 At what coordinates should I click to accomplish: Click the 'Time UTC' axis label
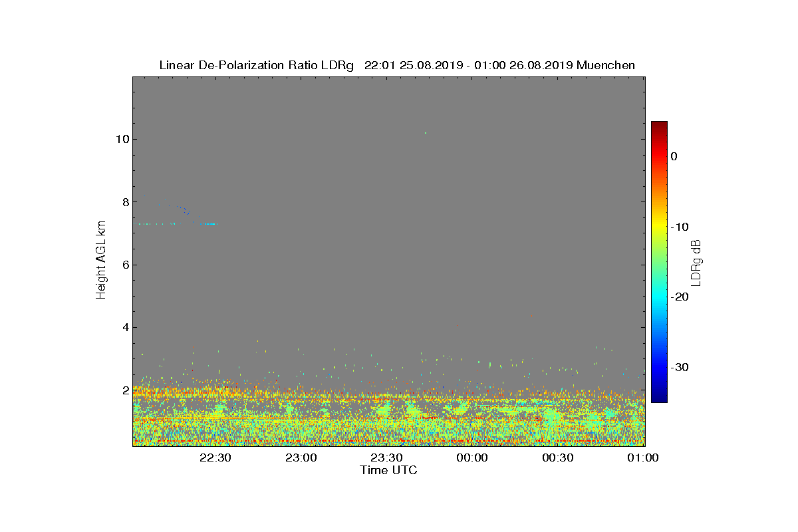[x=388, y=471]
